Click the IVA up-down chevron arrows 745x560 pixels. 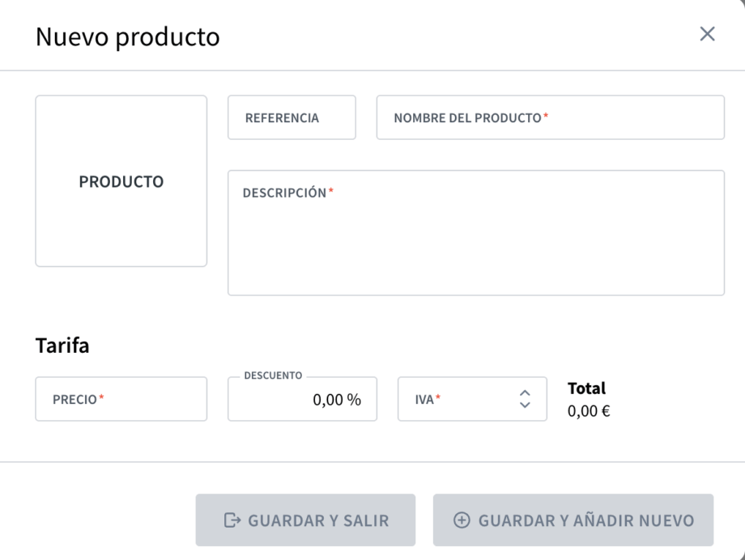525,398
